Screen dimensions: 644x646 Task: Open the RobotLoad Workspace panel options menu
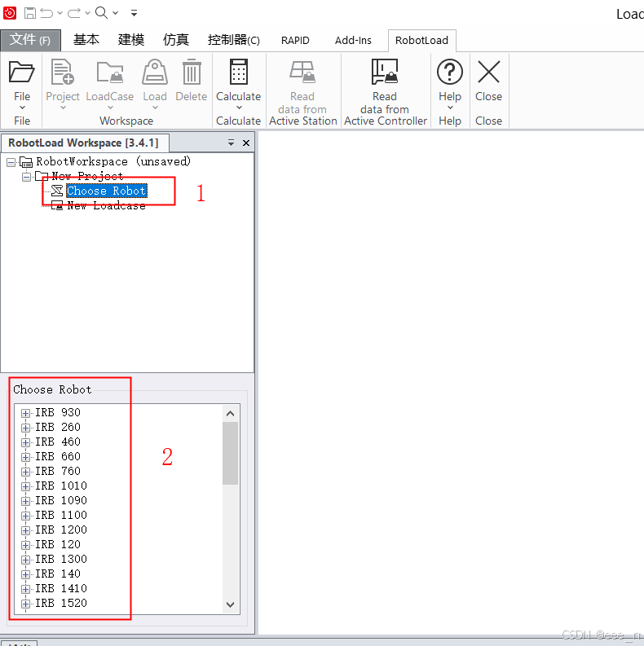[x=231, y=143]
